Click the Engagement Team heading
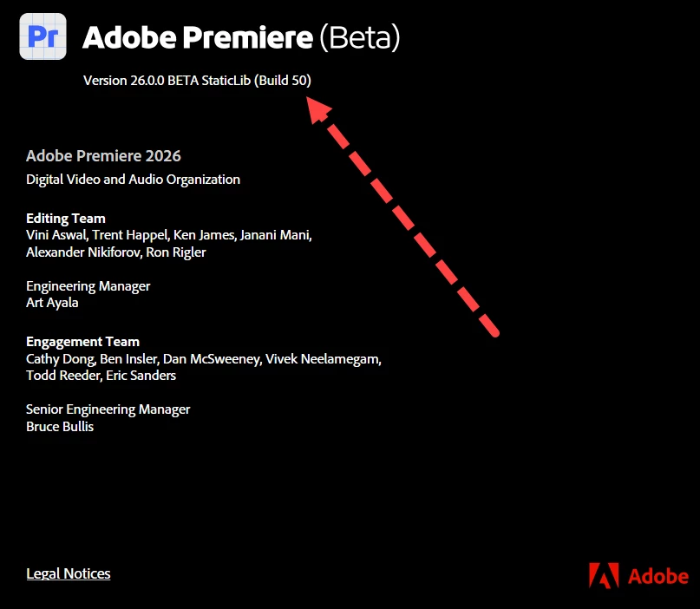The image size is (700, 609). click(82, 342)
